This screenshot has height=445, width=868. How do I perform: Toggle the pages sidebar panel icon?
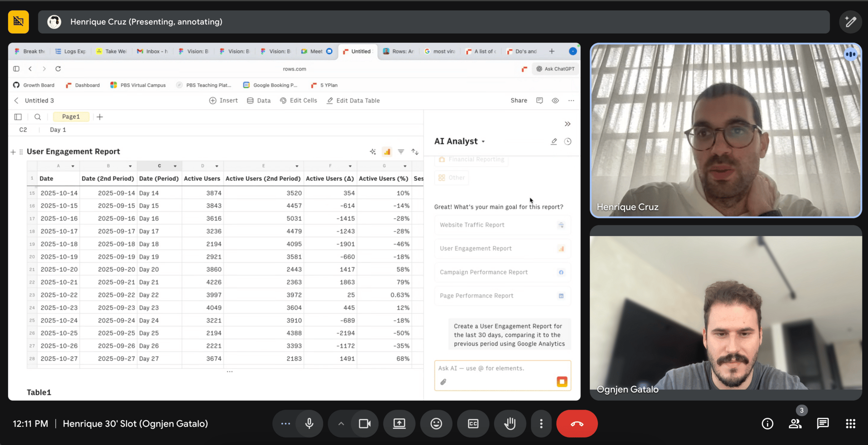tap(18, 117)
